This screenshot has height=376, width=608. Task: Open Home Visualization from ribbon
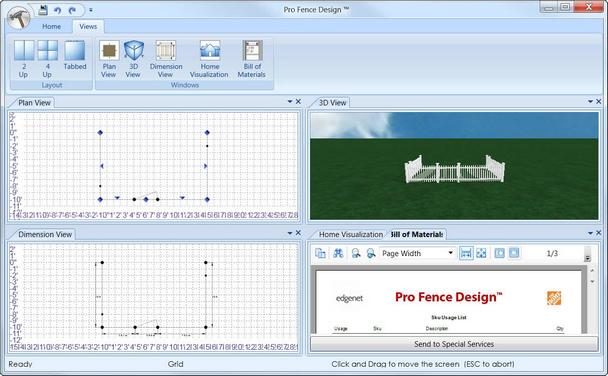pos(209,59)
